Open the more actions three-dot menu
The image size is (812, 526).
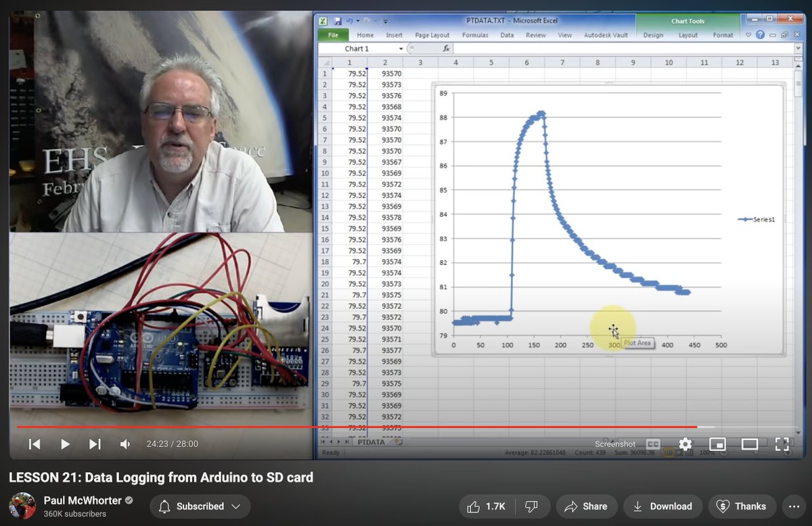pyautogui.click(x=793, y=506)
